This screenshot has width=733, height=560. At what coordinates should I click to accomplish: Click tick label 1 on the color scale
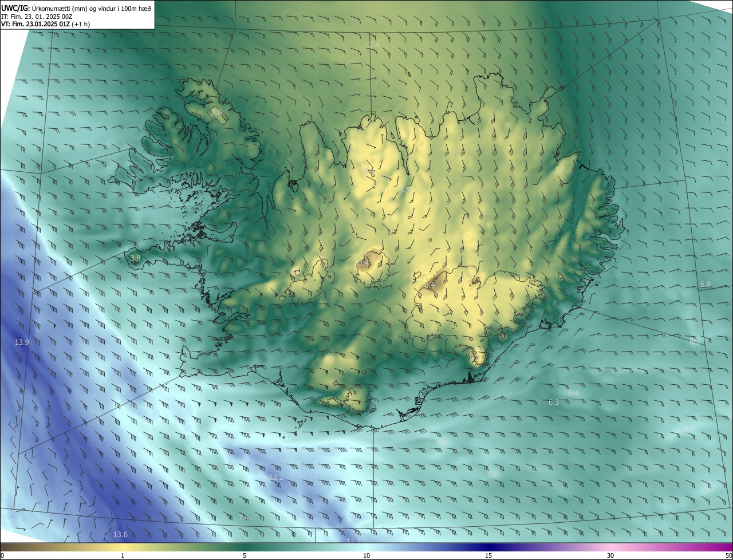123,555
